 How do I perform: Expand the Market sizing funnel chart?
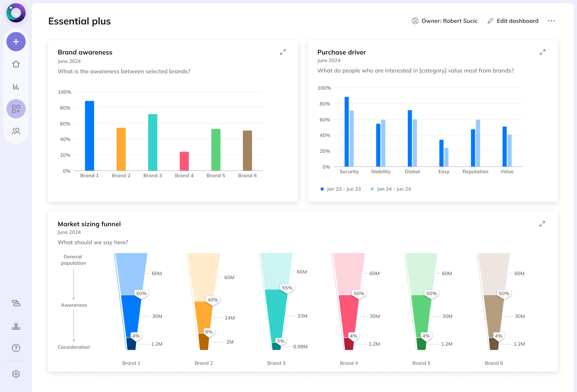[542, 224]
